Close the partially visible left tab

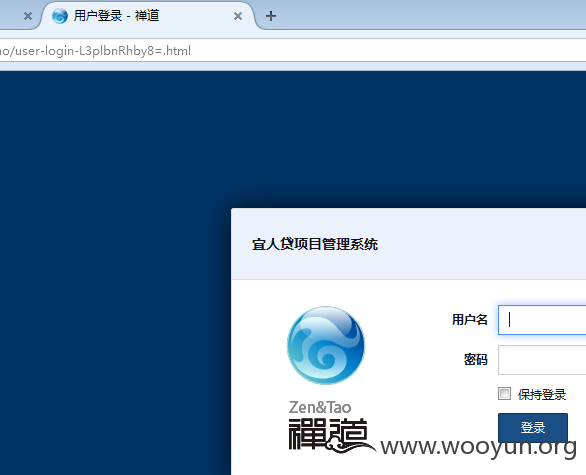(28, 16)
